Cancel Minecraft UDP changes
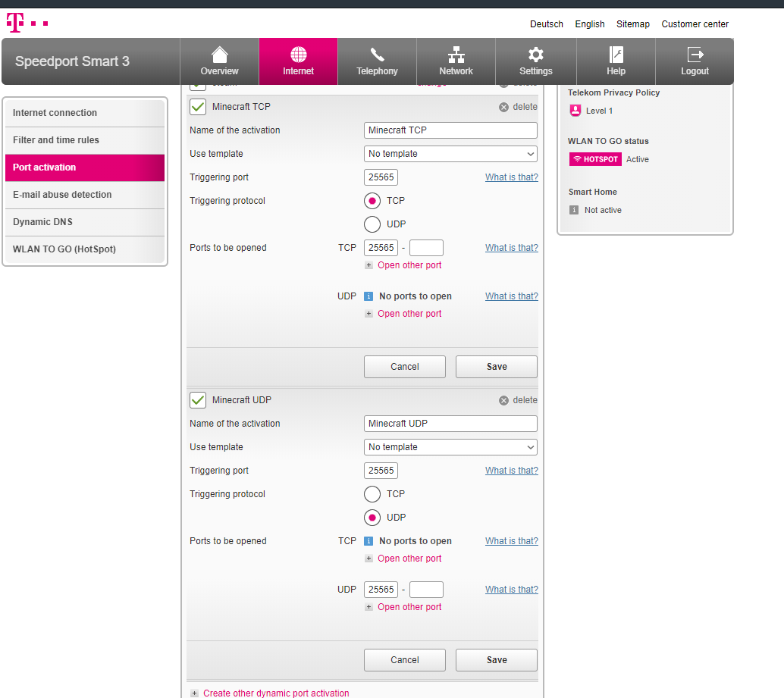Viewport: 784px width, 698px height. [404, 660]
